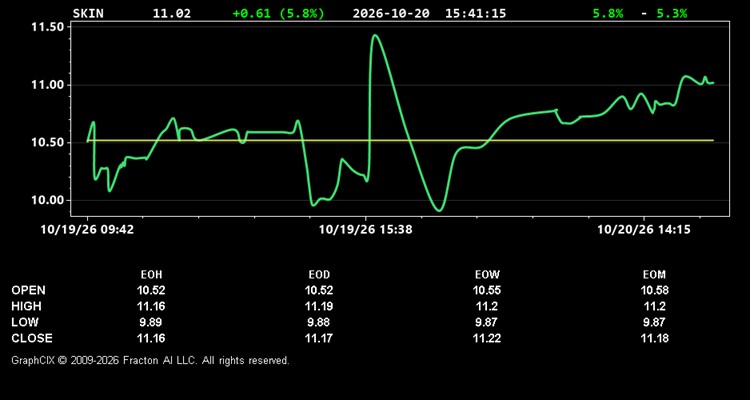Click the 2026-10-20 date stamp

coord(391,13)
